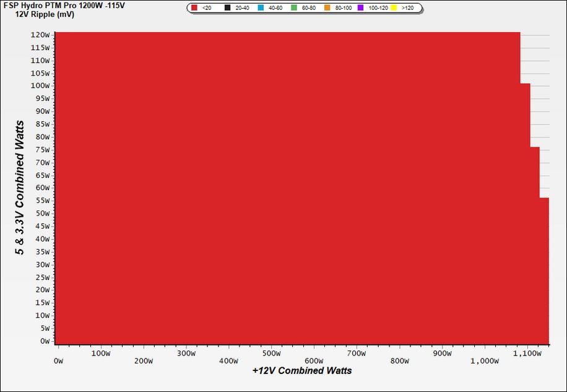Click the '85W' y-axis label
The width and height of the screenshot is (567, 392).
pyautogui.click(x=42, y=124)
